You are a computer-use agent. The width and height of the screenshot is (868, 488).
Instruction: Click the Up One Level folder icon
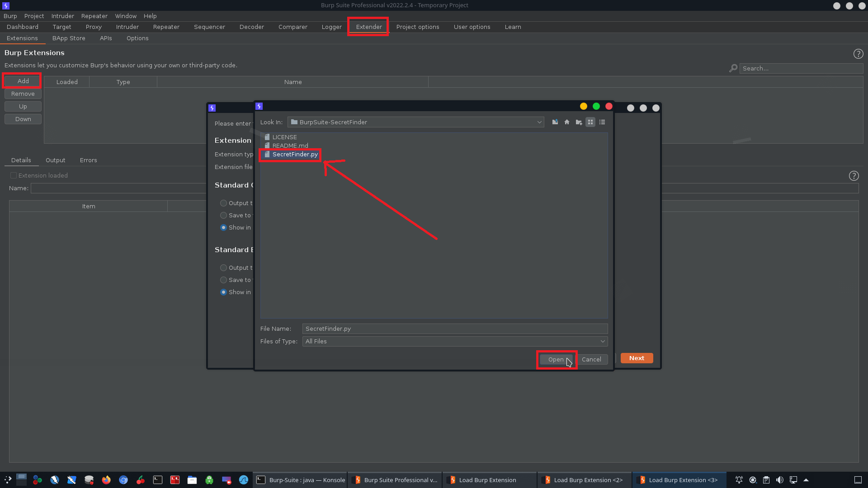click(x=555, y=122)
